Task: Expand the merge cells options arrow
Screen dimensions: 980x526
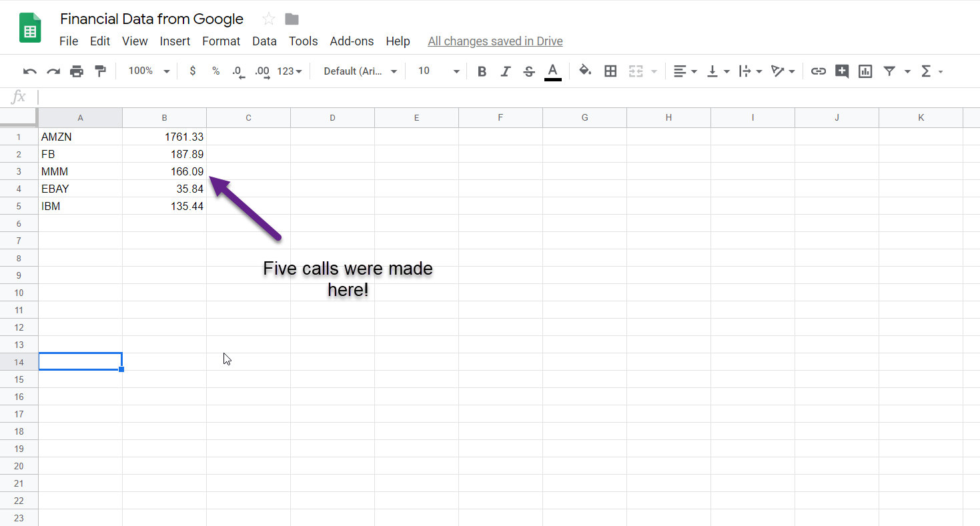Action: point(654,71)
